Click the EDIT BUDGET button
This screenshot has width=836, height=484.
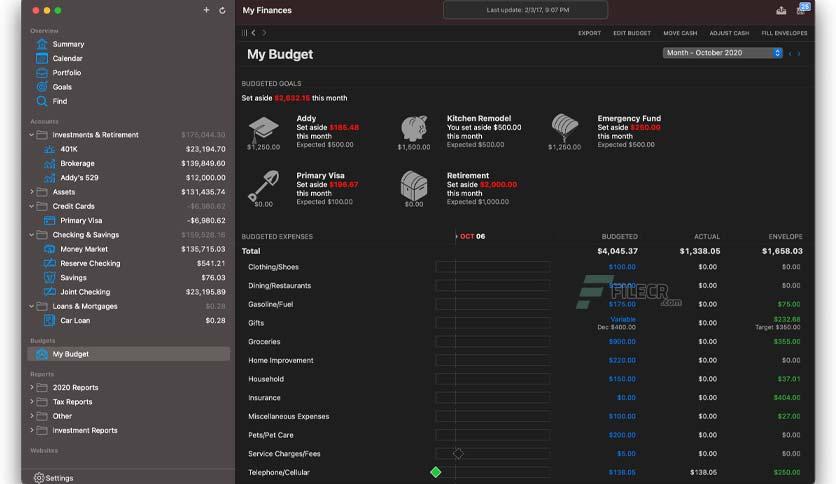click(632, 33)
